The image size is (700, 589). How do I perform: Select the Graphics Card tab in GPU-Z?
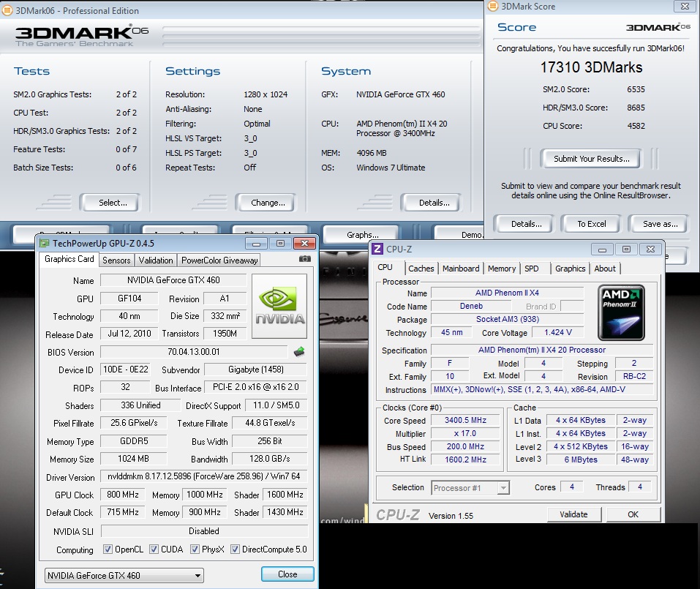tap(69, 259)
